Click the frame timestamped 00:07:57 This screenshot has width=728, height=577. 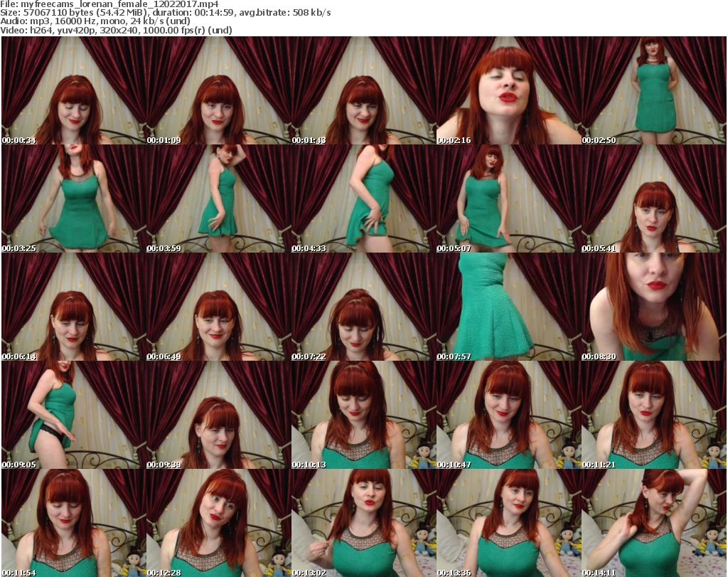[x=508, y=307]
